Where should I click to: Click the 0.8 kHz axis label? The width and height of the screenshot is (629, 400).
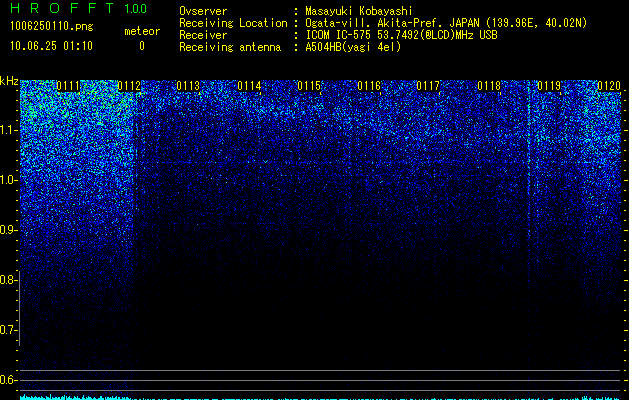click(7, 280)
